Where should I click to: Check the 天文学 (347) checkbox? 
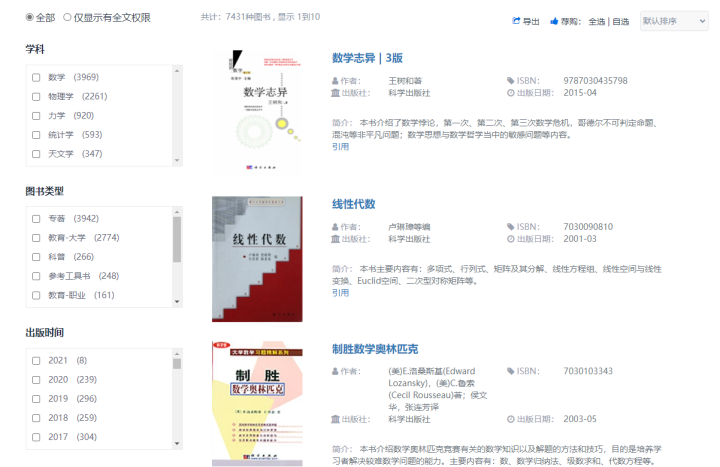pyautogui.click(x=36, y=154)
